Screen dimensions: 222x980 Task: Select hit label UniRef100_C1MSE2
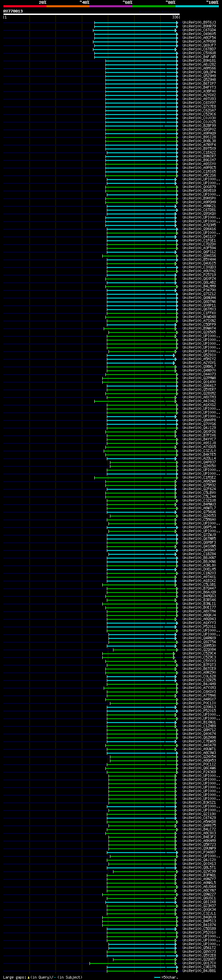coord(199,477)
